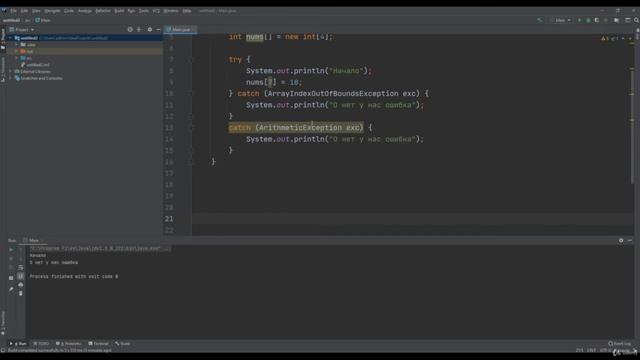This screenshot has width=640, height=360.
Task: Click ArrayIndexOutOfBoundsException in code
Action: [x=333, y=93]
